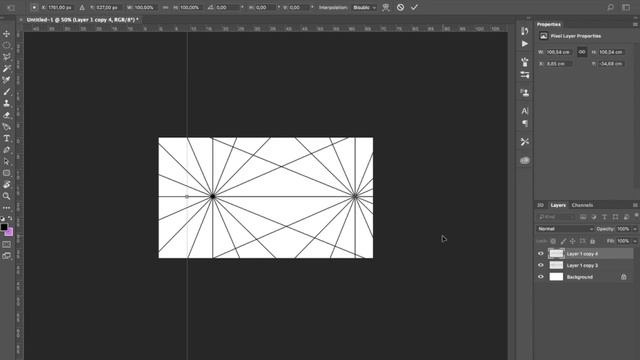This screenshot has width=640, height=360.
Task: Open the Properties panel menu
Action: click(635, 24)
